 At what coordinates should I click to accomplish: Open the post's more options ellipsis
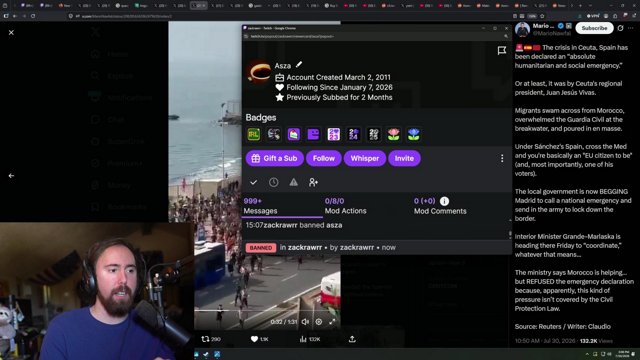pyautogui.click(x=631, y=28)
